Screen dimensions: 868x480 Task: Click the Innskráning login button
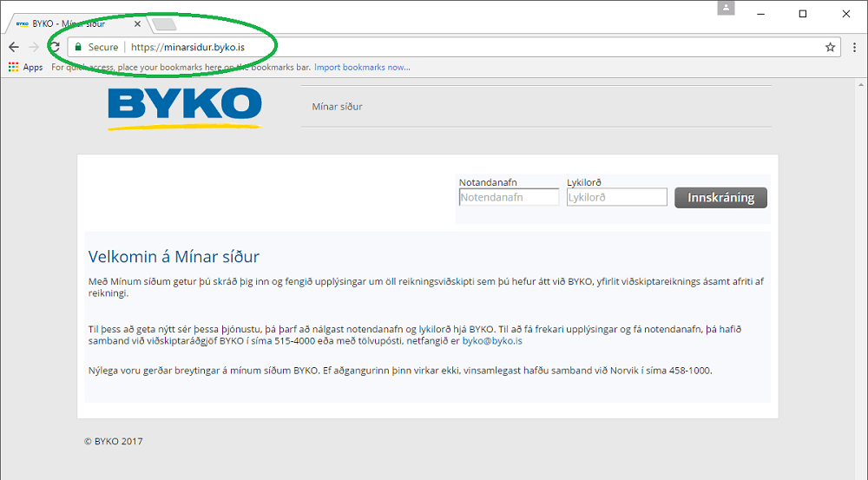point(720,198)
